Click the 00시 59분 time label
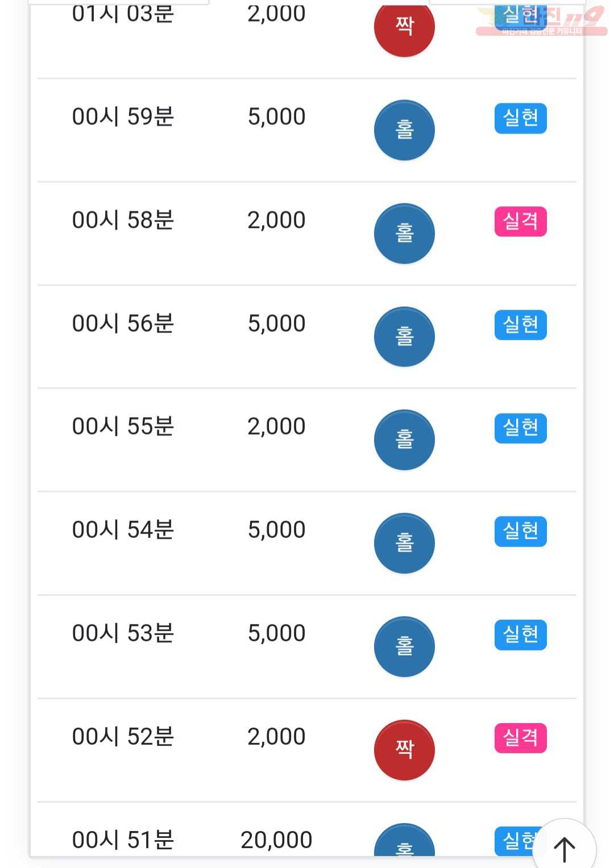 coord(123,116)
